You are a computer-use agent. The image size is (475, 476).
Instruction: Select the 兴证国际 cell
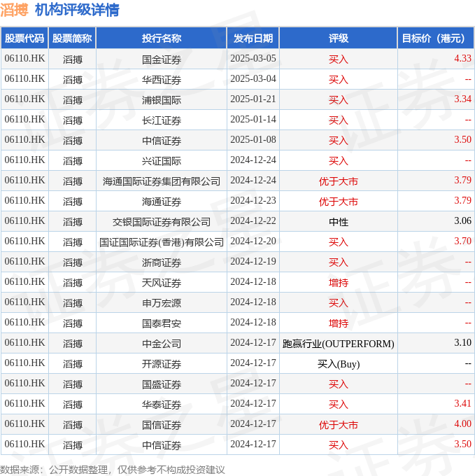pos(162,160)
